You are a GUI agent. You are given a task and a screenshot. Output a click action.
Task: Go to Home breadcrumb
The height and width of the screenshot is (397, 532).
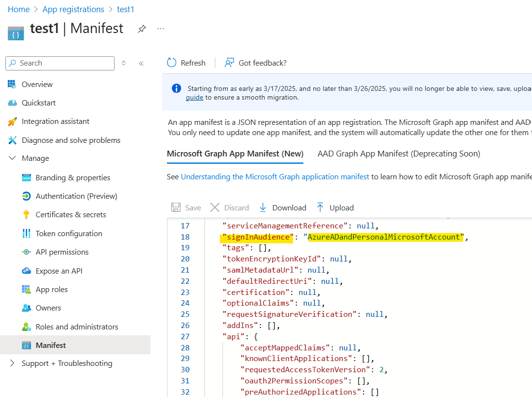(18, 10)
